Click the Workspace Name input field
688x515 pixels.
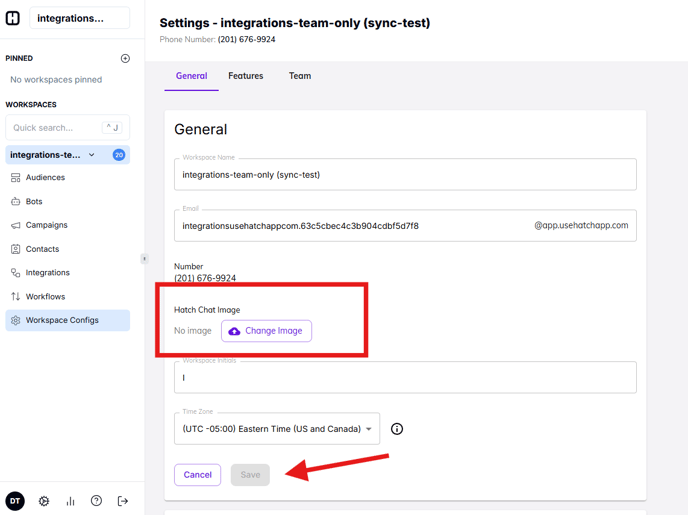coord(405,175)
